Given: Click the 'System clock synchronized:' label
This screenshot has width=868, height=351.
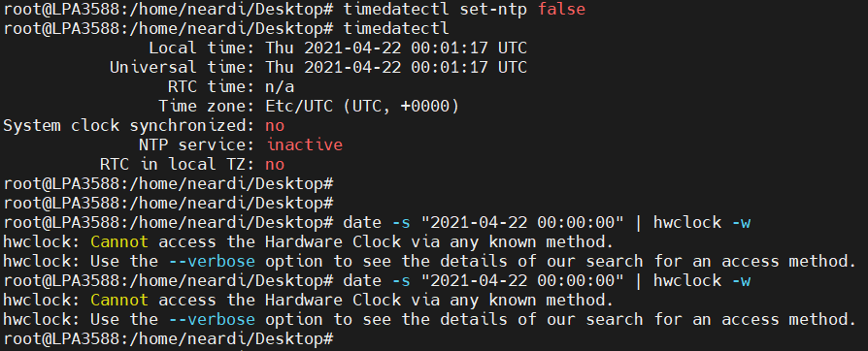Looking at the screenshot, I should point(129,125).
